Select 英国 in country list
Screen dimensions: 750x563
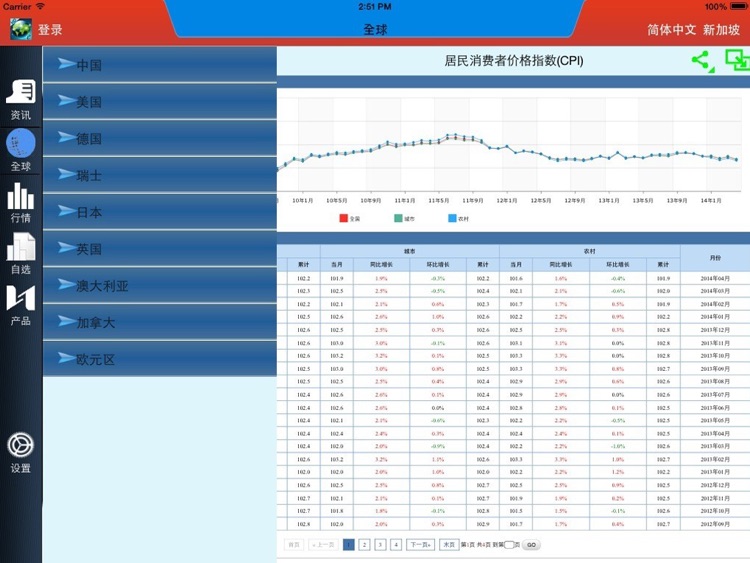[160, 249]
